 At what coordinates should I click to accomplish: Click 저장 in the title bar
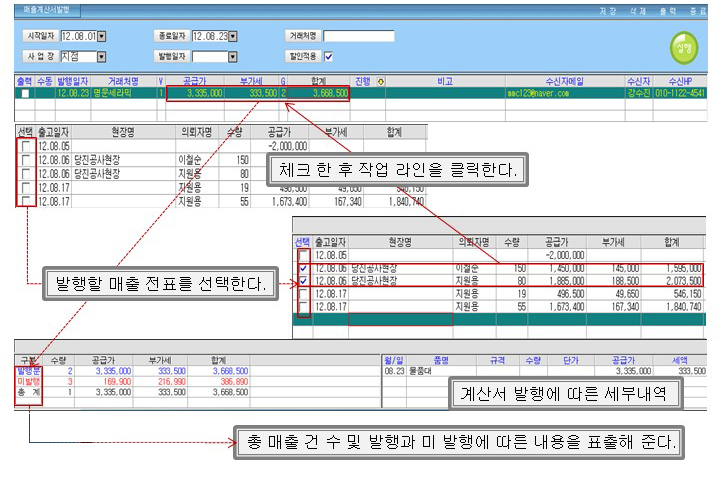tap(608, 11)
